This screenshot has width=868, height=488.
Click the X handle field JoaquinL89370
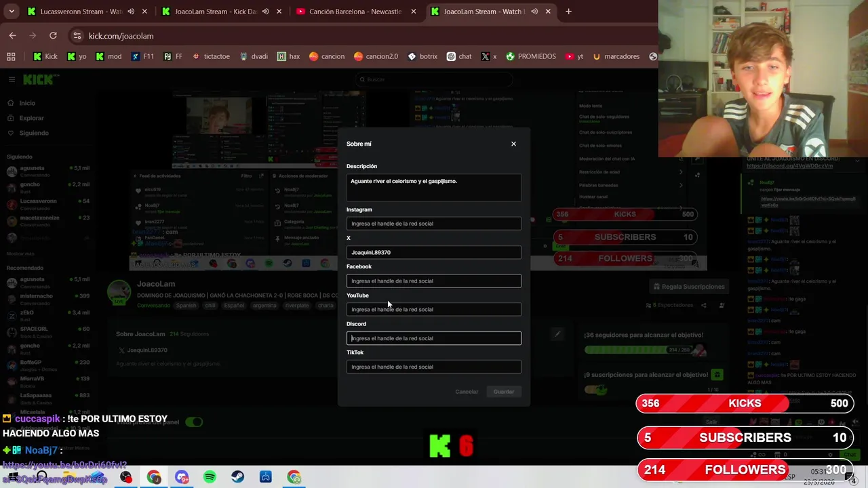pyautogui.click(x=434, y=252)
